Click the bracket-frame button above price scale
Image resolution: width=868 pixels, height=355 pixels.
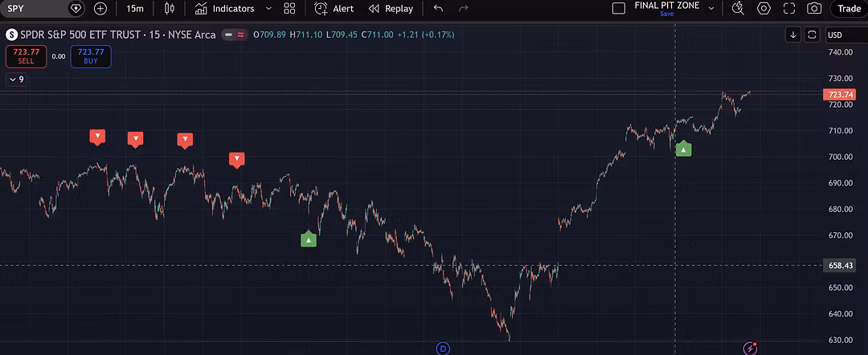click(x=812, y=35)
